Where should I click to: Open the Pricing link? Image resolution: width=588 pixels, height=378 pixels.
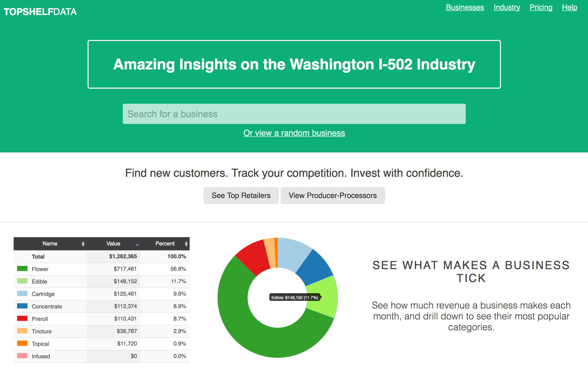pos(541,7)
